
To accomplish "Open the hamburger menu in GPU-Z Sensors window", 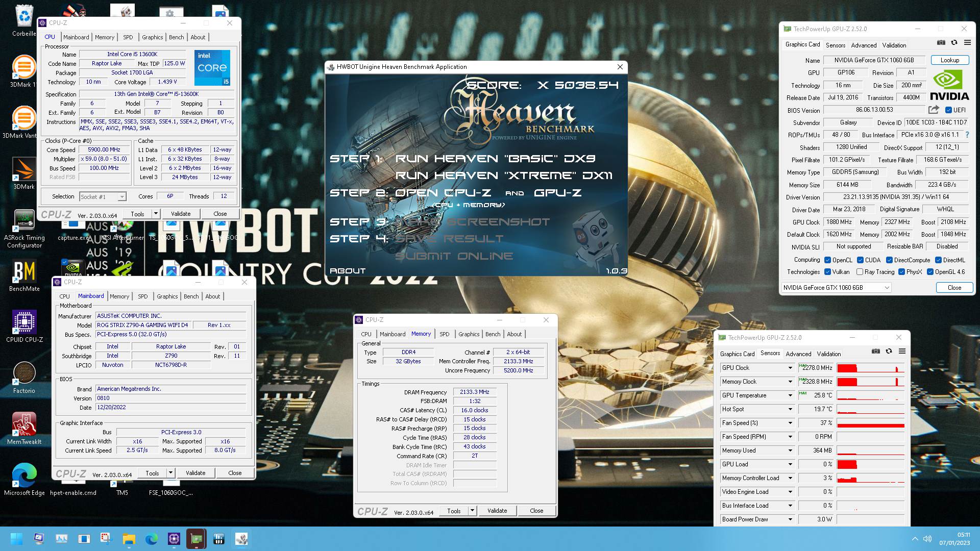I will (x=902, y=352).
